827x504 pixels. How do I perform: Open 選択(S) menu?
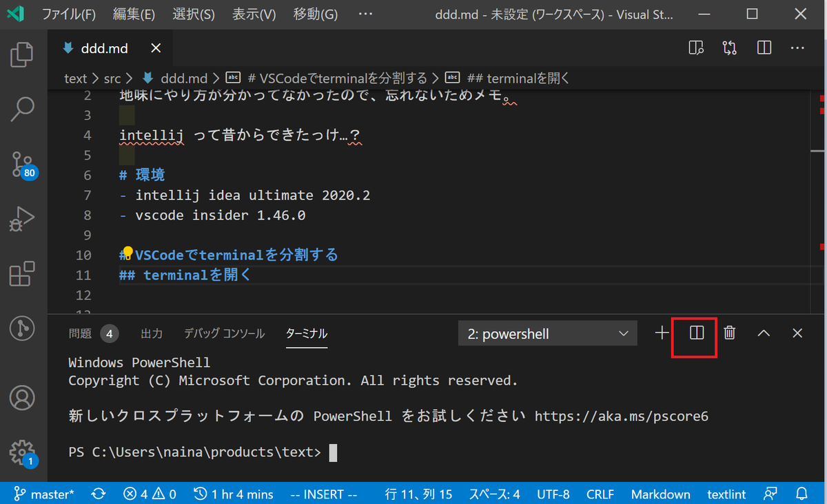point(194,14)
